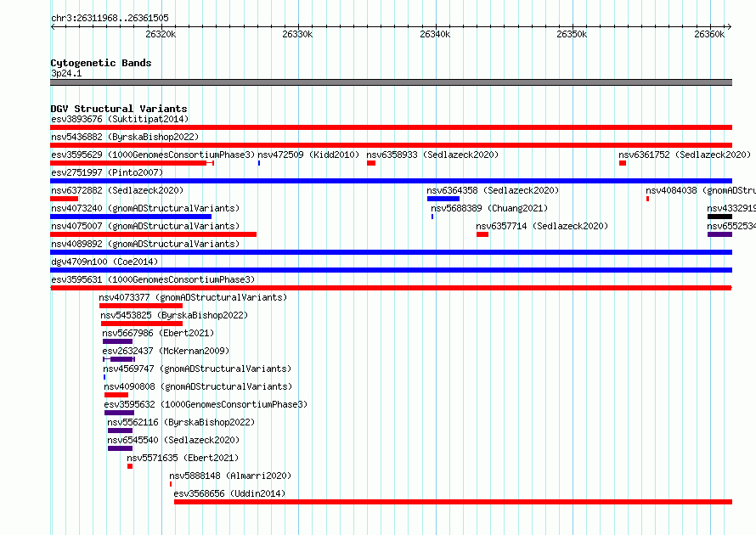
Task: Click chr3:26311968..26361505 coordinates text
Action: 110,18
